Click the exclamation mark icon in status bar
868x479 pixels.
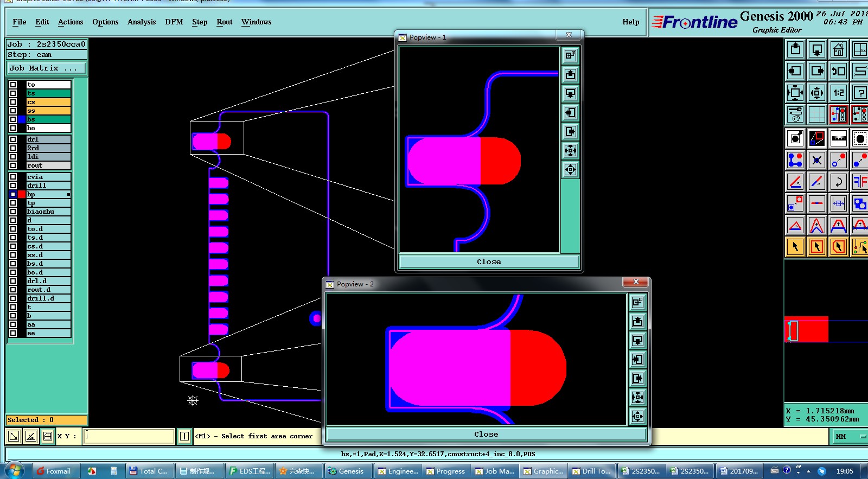pyautogui.click(x=184, y=436)
